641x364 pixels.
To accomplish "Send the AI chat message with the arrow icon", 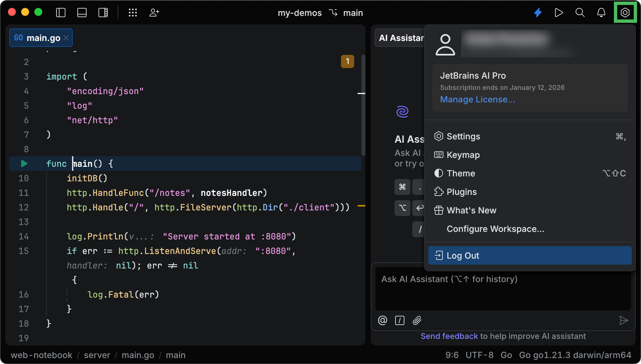I will point(624,320).
